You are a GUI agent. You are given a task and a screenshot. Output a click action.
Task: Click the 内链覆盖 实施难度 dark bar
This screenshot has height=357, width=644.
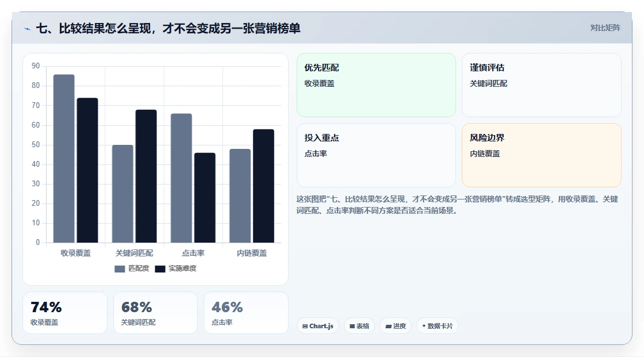[263, 186]
